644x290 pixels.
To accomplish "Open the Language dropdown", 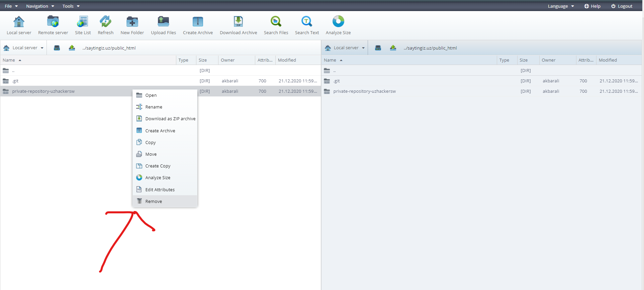I will tap(561, 6).
